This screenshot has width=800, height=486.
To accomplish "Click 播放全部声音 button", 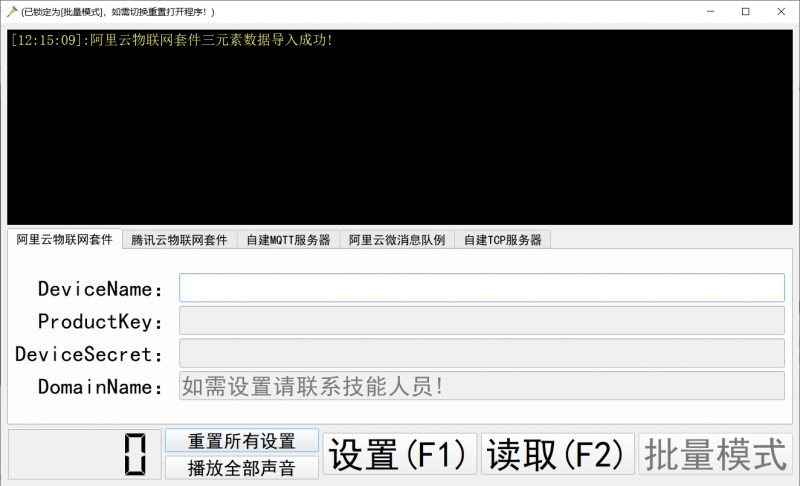I will 242,467.
